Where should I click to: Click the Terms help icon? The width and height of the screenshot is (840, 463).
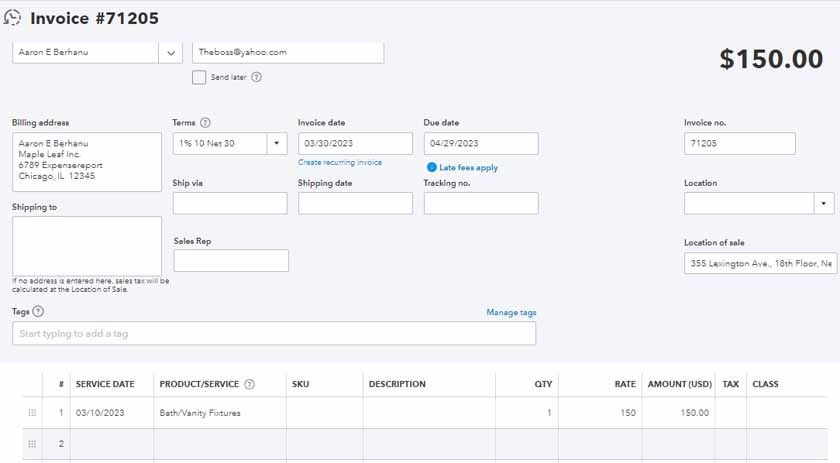(205, 123)
